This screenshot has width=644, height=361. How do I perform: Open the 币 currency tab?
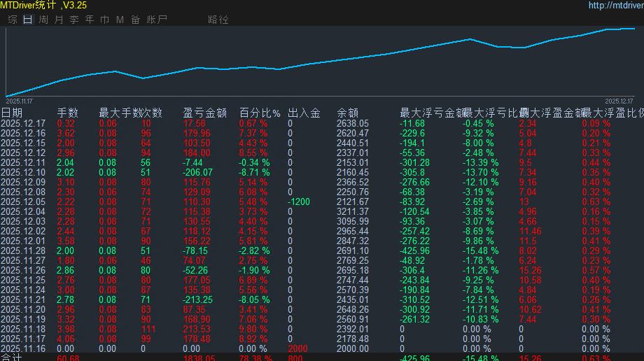(x=105, y=20)
